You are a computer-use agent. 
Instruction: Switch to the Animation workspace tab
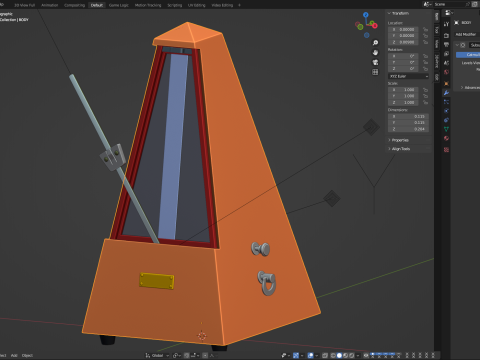(x=49, y=5)
